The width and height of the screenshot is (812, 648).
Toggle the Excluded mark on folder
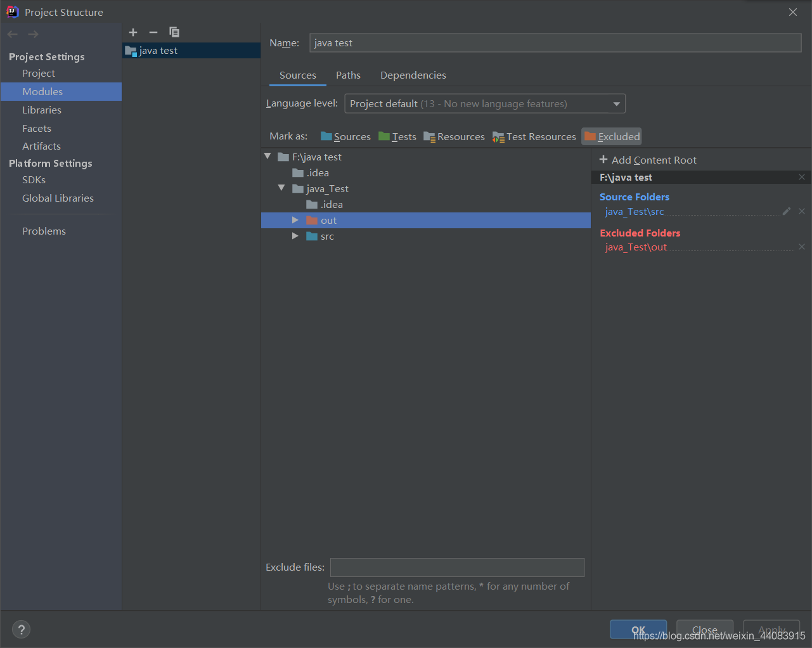[612, 136]
